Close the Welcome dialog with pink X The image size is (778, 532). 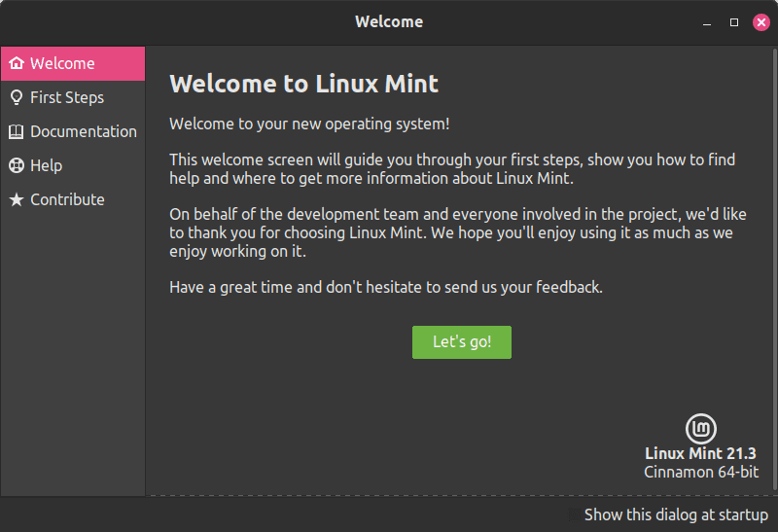tap(761, 22)
